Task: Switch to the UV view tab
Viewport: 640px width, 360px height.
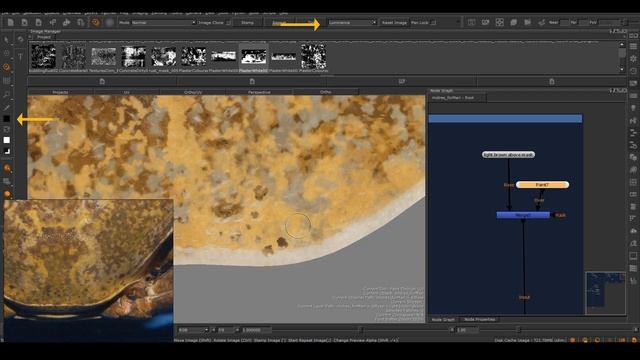Action: 127,92
